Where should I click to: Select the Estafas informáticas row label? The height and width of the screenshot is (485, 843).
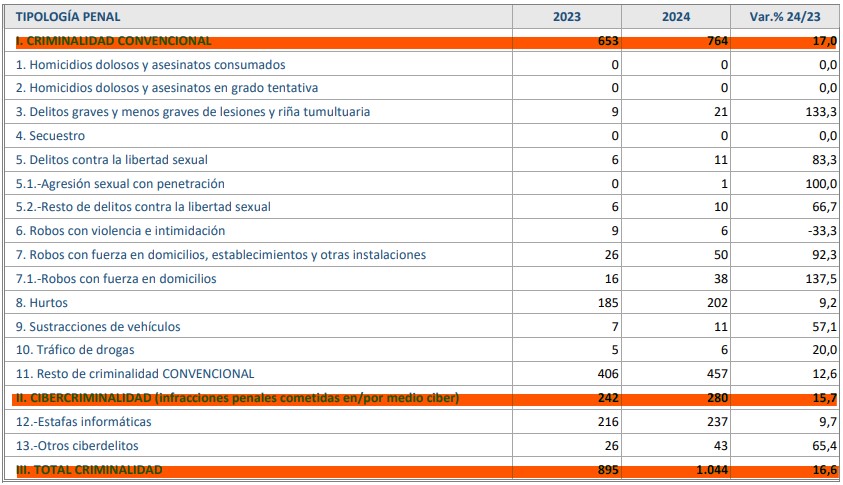pos(84,422)
